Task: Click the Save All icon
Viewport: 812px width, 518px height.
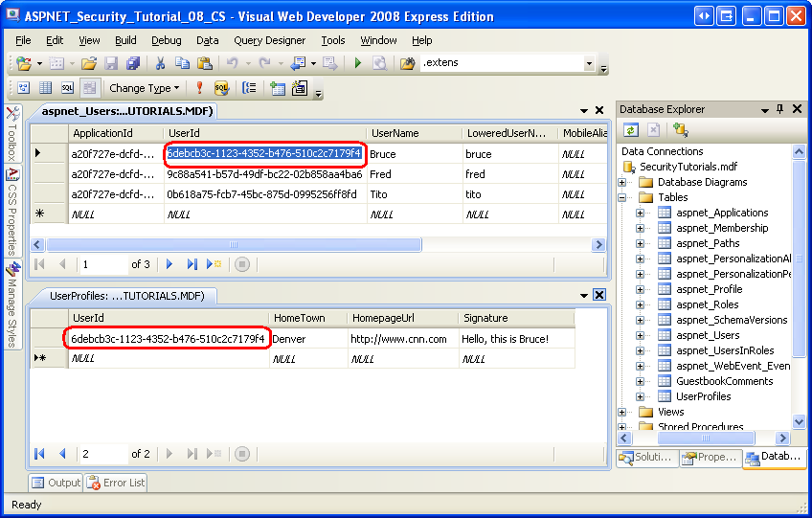Action: click(x=133, y=63)
